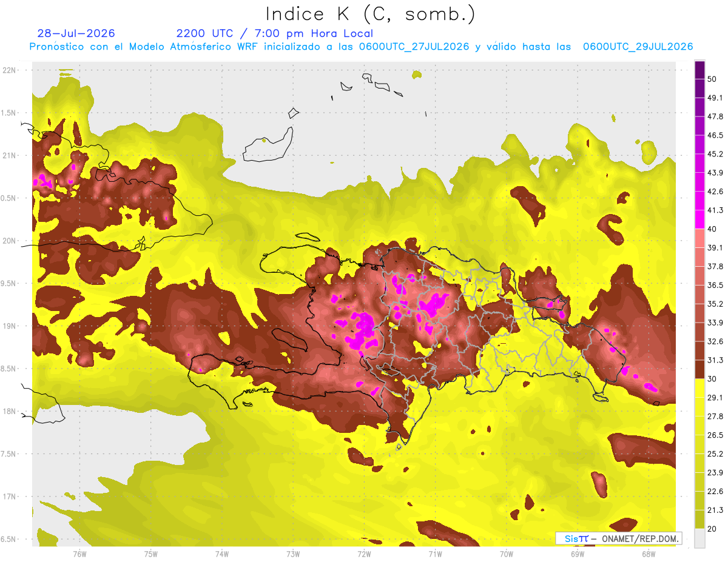Click the 69W longitude label
Image resolution: width=728 pixels, height=562 pixels.
(578, 554)
